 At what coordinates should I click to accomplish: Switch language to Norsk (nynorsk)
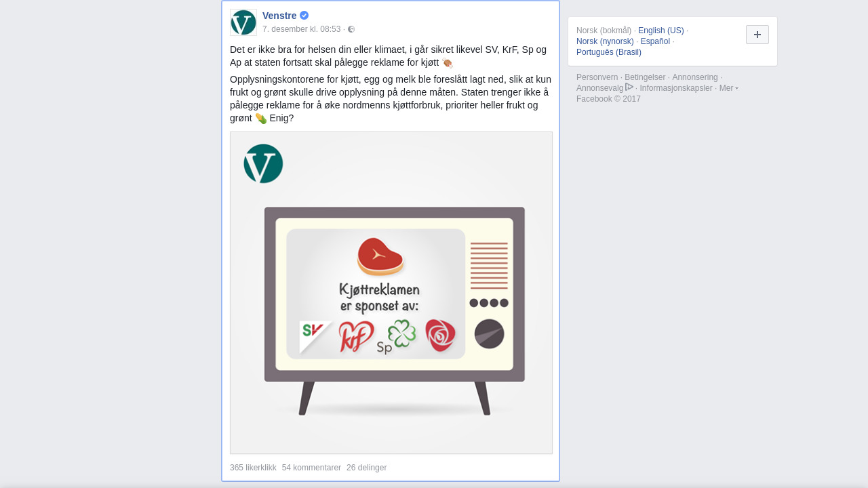[605, 41]
